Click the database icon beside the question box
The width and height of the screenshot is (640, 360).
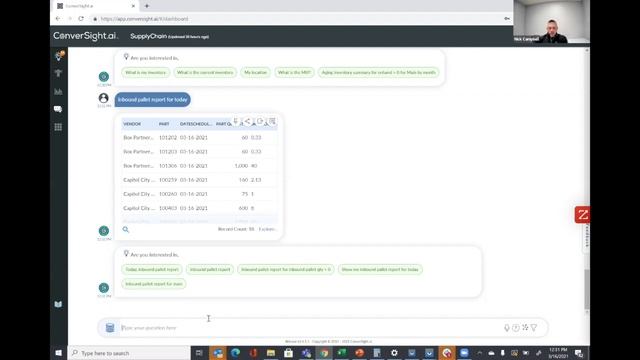click(110, 328)
